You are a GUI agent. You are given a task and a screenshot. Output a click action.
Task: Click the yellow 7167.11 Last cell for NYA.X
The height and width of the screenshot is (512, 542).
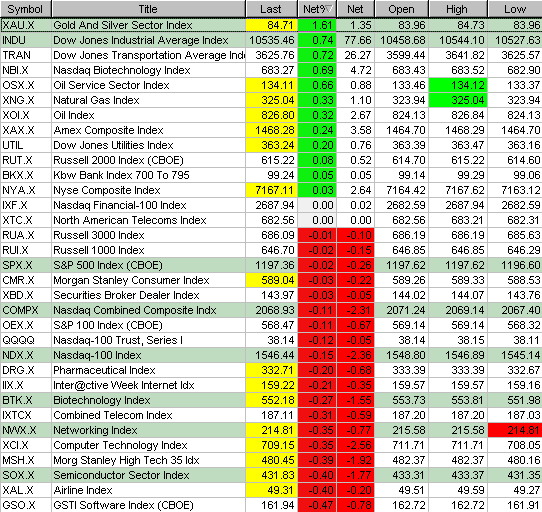click(x=271, y=190)
